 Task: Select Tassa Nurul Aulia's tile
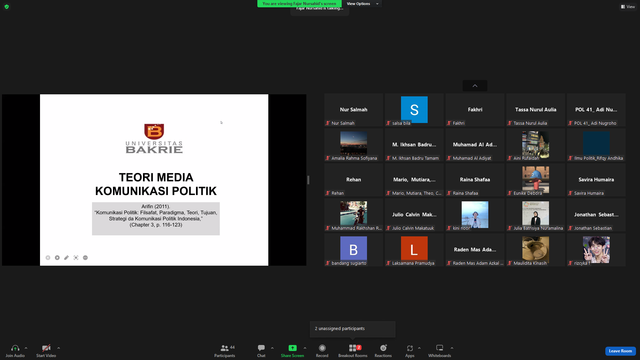[x=535, y=110]
